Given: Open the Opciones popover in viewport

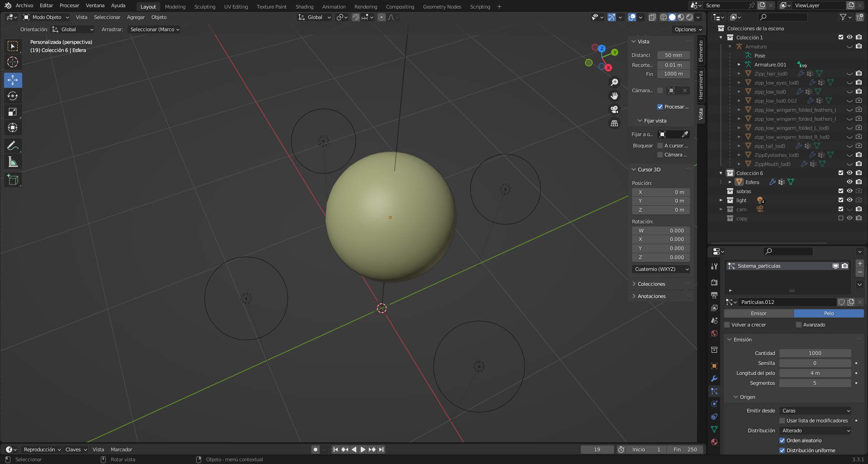Looking at the screenshot, I should [x=688, y=29].
